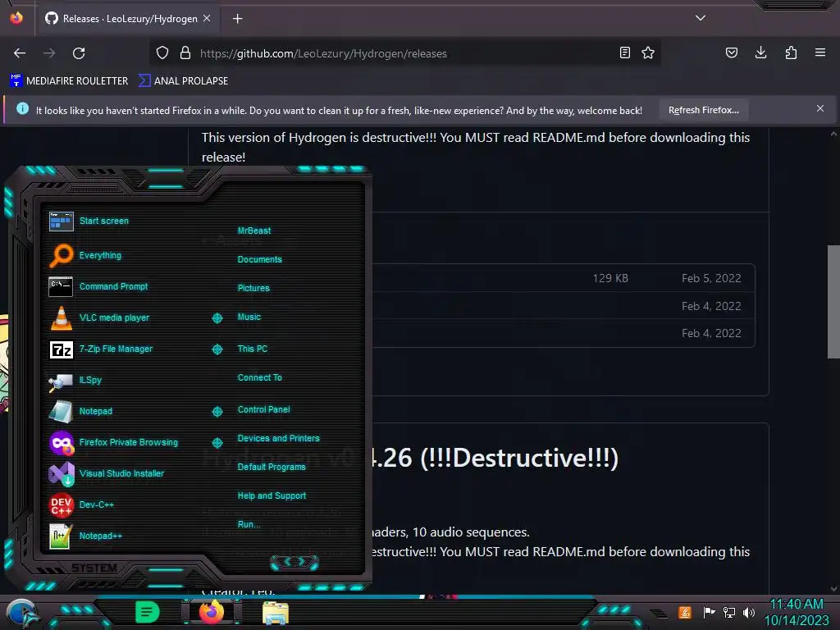Open a new browser tab
840x630 pixels.
(x=237, y=19)
